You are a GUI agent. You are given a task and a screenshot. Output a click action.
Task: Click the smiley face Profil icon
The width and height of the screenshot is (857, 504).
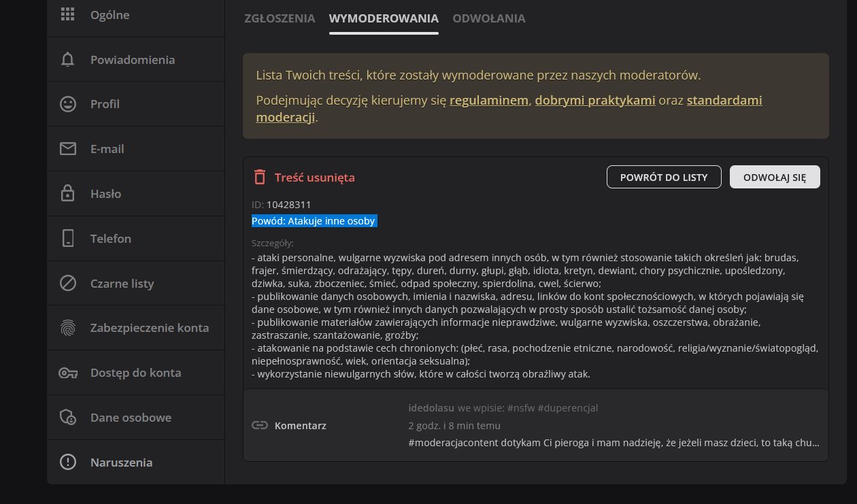point(67,104)
